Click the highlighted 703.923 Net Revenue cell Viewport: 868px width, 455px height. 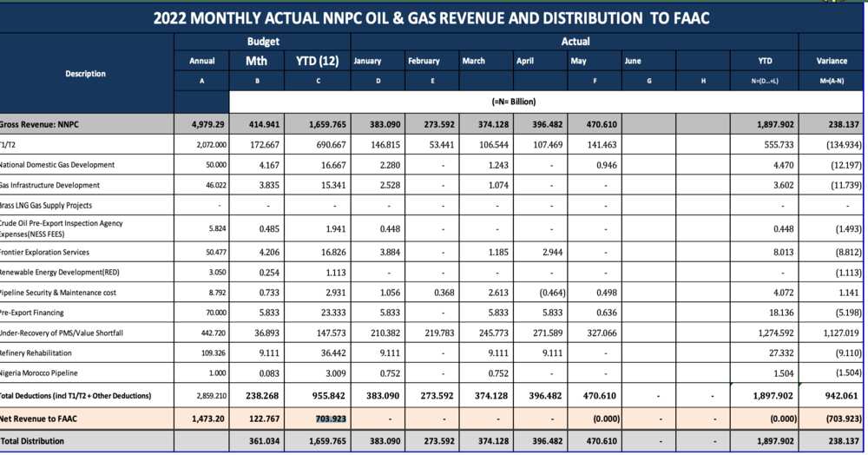click(331, 419)
